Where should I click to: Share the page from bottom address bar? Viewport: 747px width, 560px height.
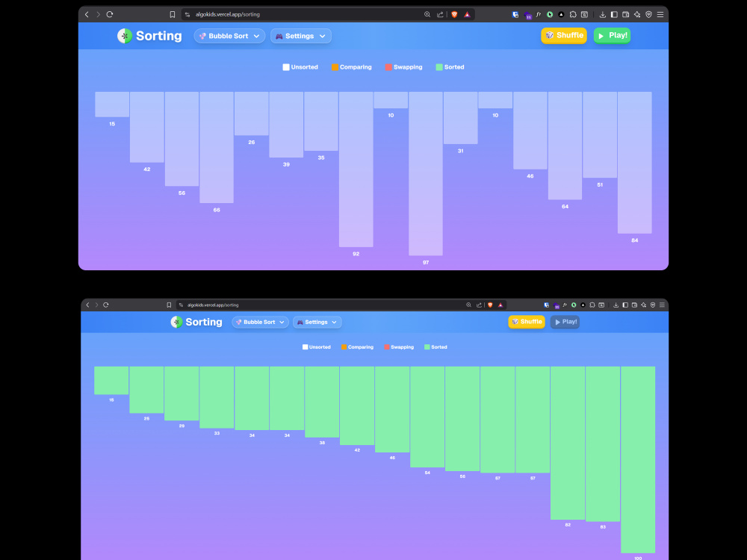(480, 305)
